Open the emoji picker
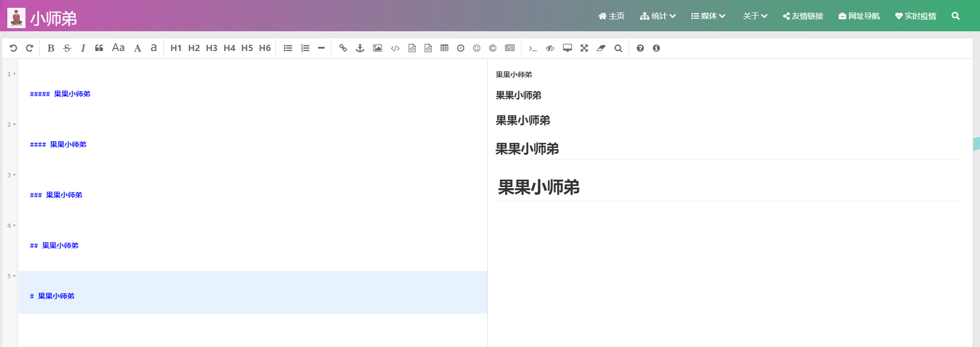 tap(476, 48)
